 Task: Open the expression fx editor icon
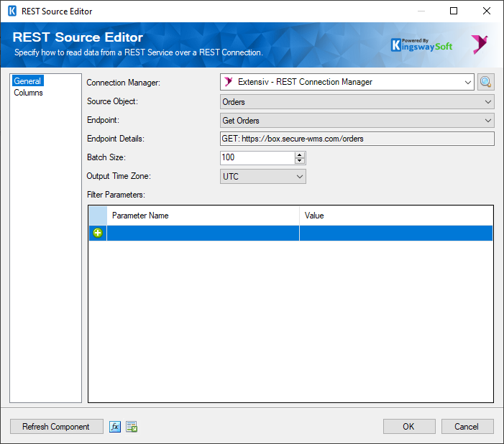pos(115,427)
